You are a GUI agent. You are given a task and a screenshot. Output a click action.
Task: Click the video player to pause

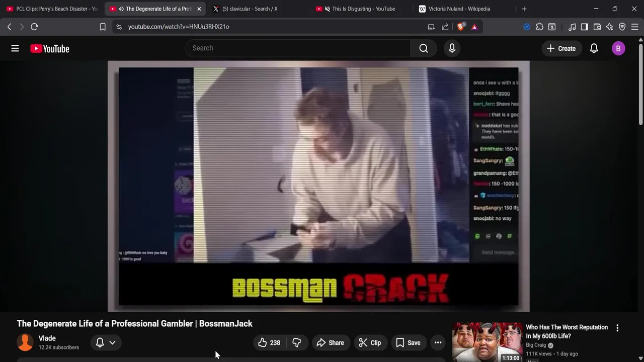point(318,186)
